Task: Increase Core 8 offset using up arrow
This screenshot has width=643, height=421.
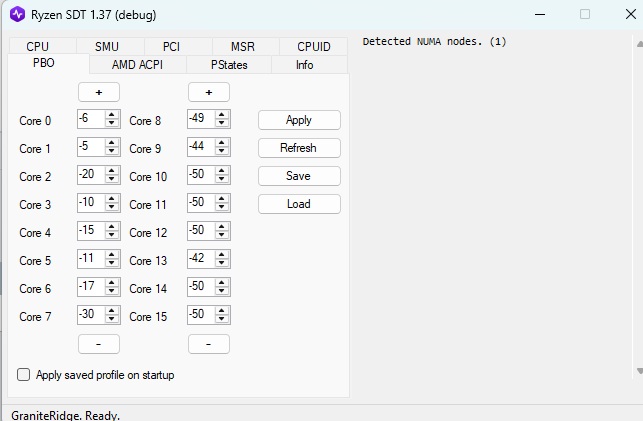Action: (222, 116)
